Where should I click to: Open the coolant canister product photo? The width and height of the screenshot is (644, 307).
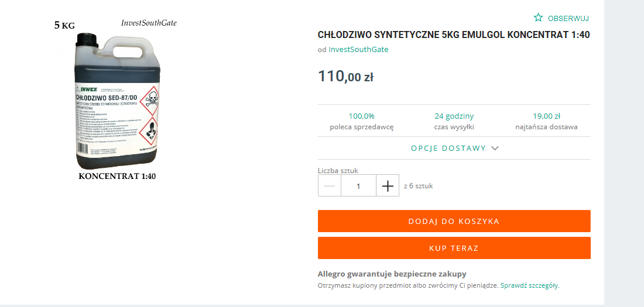point(117,100)
